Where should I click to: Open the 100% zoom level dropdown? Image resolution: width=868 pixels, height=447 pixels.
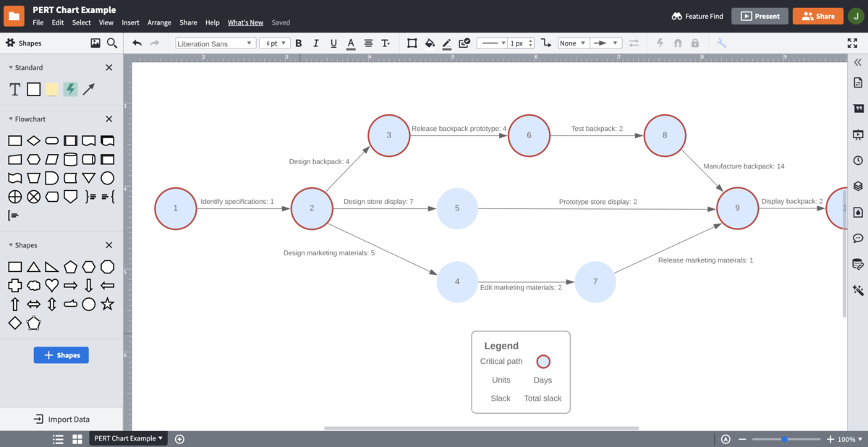[846, 439]
